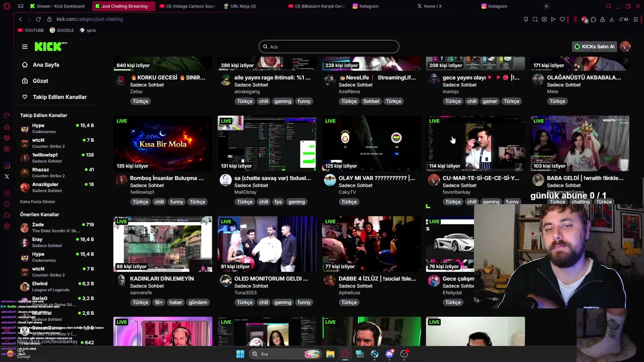Viewport: 644px width, 362px height.
Task: Open the Kısa Bir Mola stream thumbnail
Action: point(163,143)
